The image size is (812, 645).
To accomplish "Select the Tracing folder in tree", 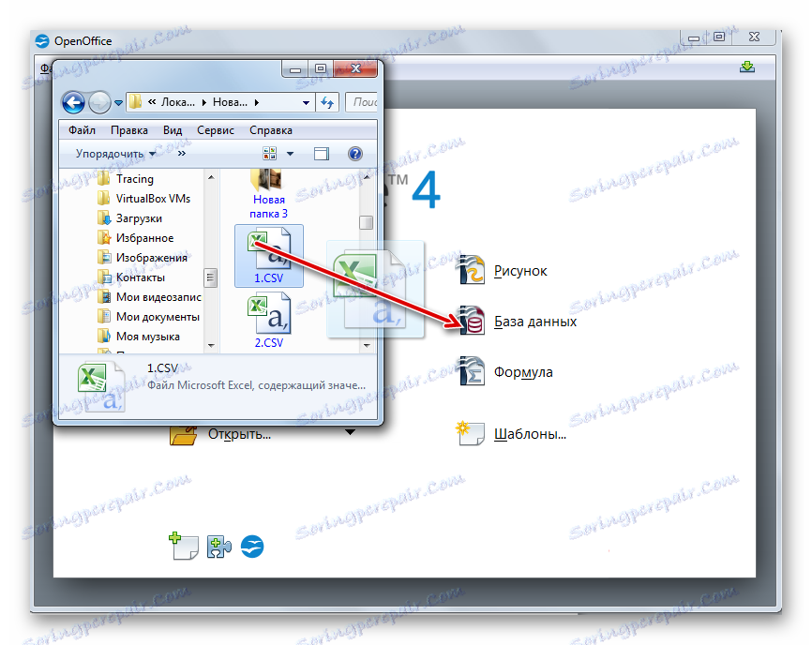I will click(135, 179).
